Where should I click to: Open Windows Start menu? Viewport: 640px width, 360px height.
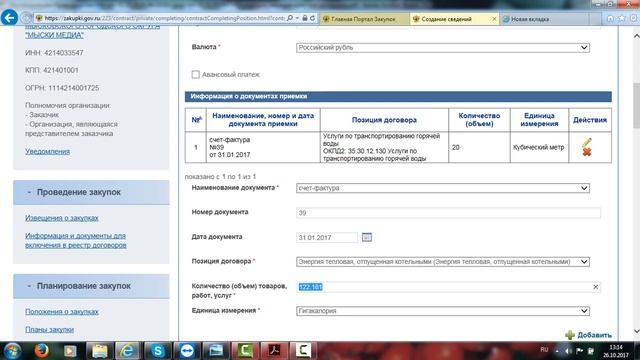[x=12, y=351]
